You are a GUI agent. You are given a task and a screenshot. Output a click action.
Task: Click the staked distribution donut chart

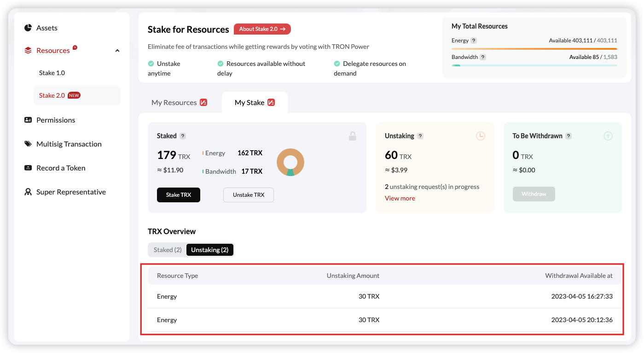click(x=290, y=162)
